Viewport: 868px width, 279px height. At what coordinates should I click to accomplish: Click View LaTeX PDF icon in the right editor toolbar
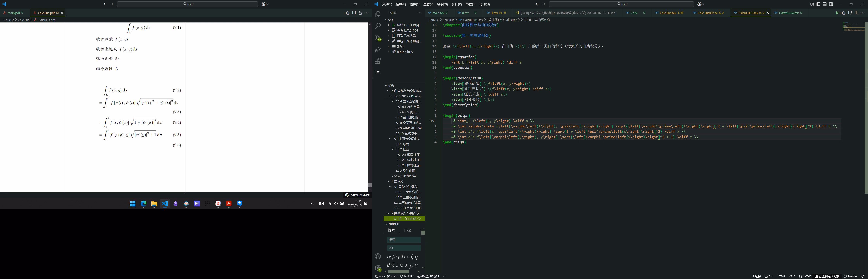[850, 13]
